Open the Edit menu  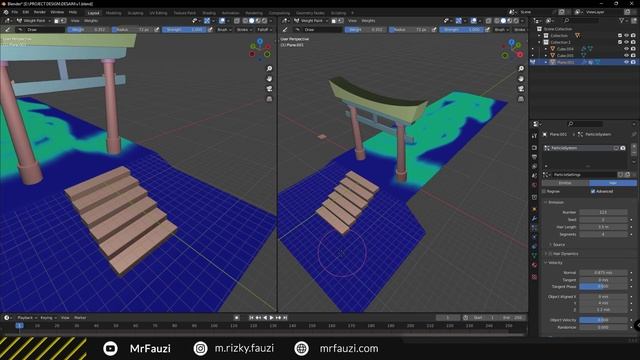coord(26,12)
